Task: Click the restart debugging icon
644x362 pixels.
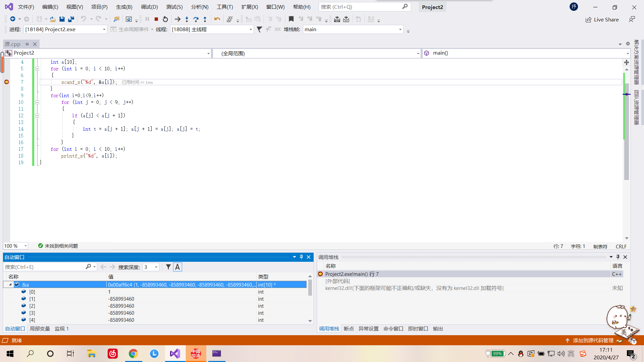Action: [165, 19]
